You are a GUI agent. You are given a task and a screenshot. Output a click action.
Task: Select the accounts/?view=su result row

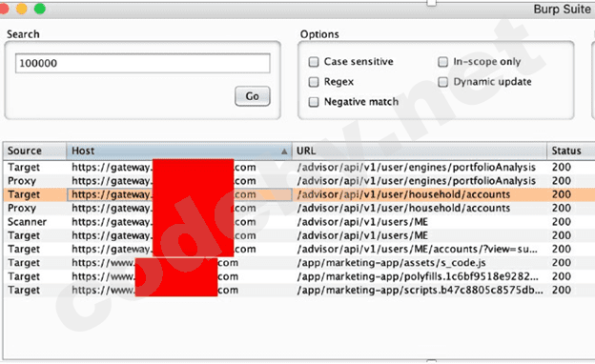(x=299, y=249)
